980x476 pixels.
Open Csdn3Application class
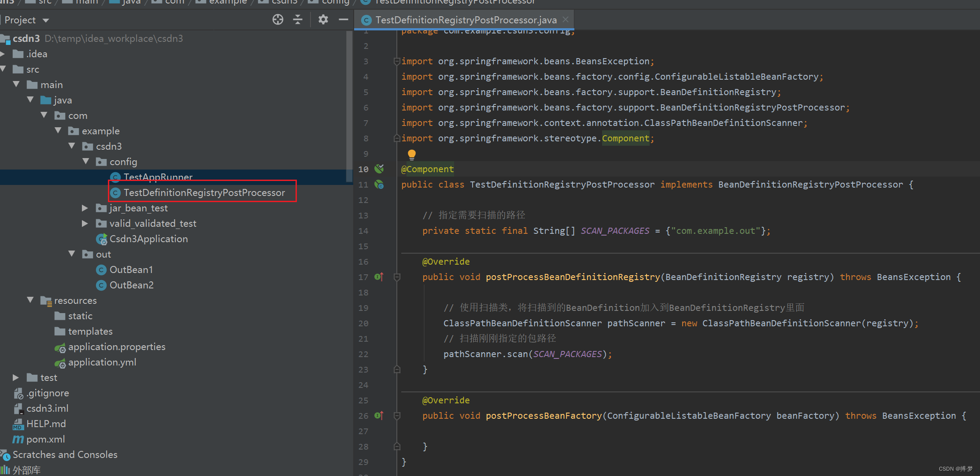(x=148, y=239)
